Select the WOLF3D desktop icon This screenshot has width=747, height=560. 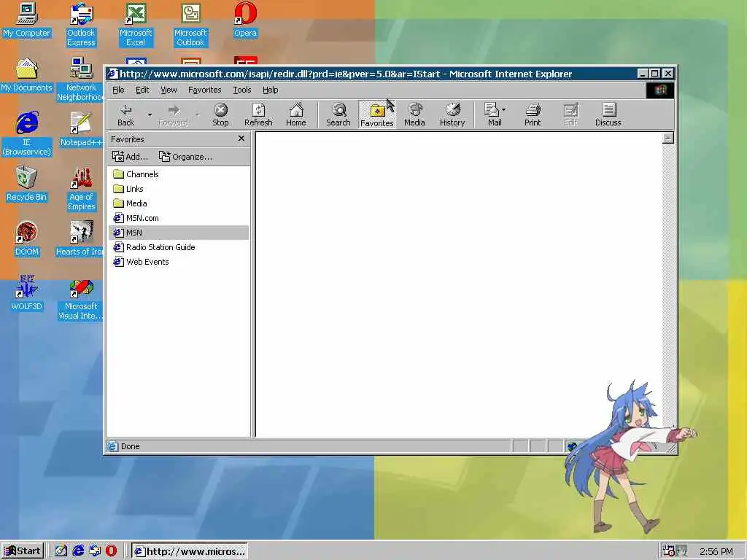click(26, 293)
